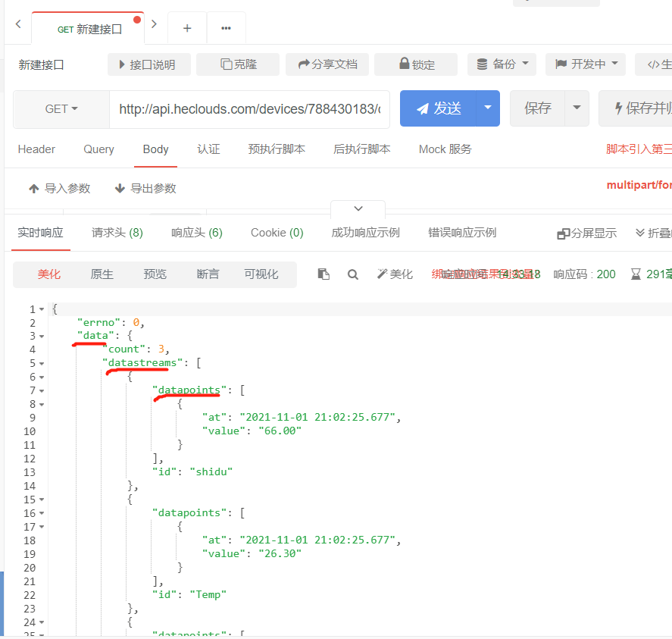Collapse JSON fold arrow at line 15
The width and height of the screenshot is (672, 639).
point(42,500)
